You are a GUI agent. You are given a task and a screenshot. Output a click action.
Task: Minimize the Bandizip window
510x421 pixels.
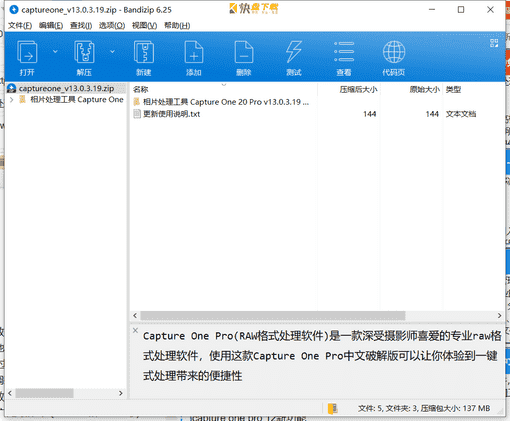pos(432,10)
